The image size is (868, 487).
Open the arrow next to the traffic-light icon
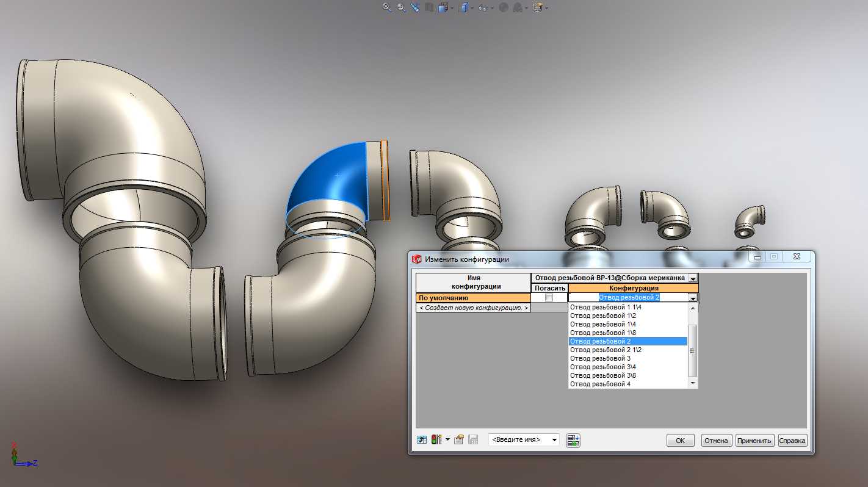coord(447,439)
